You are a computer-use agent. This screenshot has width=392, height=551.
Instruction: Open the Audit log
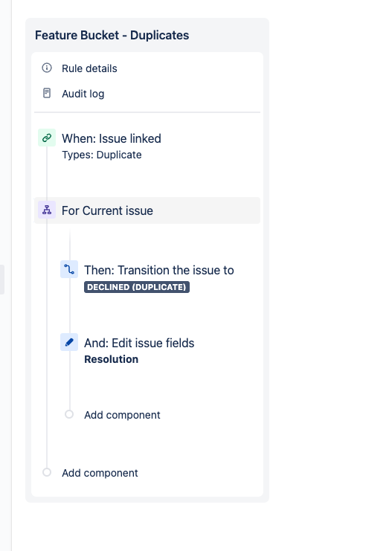(83, 94)
